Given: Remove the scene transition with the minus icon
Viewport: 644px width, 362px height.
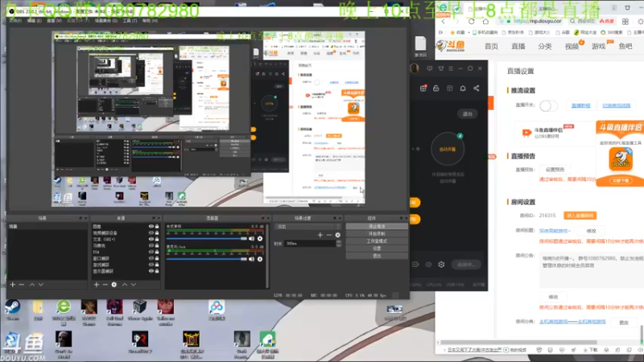Looking at the screenshot, I should pyautogui.click(x=329, y=235).
